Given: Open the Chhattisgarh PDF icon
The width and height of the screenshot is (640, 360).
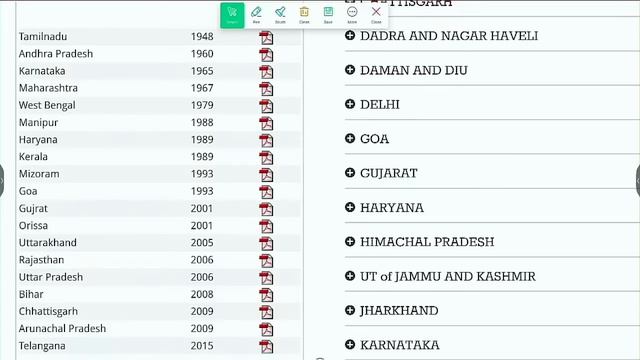Looking at the screenshot, I should click(x=266, y=312).
